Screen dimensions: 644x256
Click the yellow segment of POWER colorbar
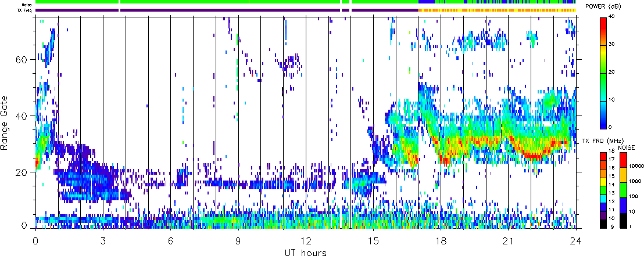coord(603,52)
